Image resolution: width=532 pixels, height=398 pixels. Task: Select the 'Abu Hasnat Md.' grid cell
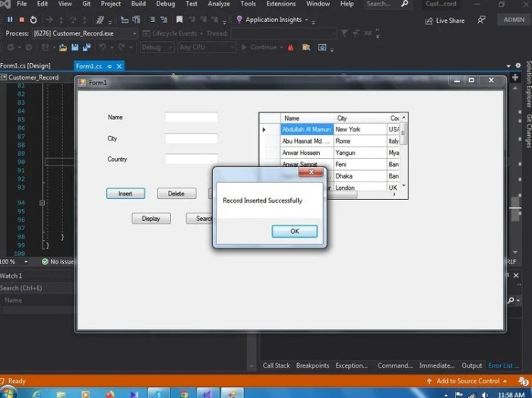point(307,141)
